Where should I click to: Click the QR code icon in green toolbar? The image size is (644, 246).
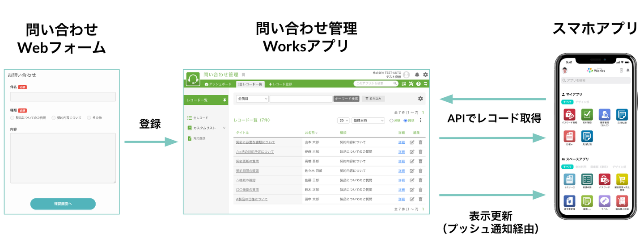pyautogui.click(x=404, y=83)
